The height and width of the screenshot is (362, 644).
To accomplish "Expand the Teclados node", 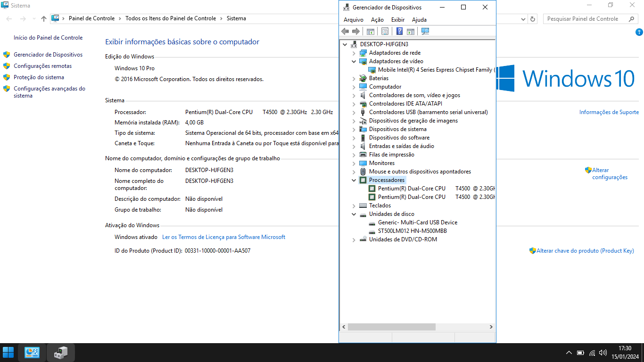I will click(x=354, y=206).
